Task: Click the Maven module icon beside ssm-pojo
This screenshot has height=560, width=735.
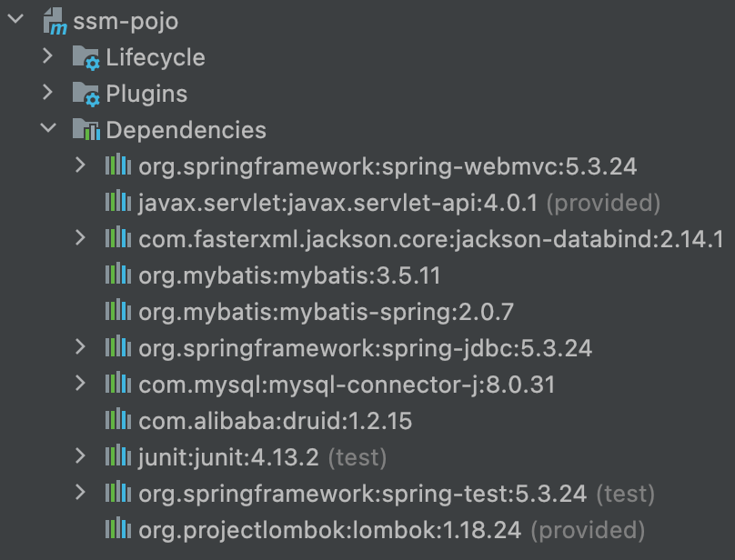Action: point(55,22)
